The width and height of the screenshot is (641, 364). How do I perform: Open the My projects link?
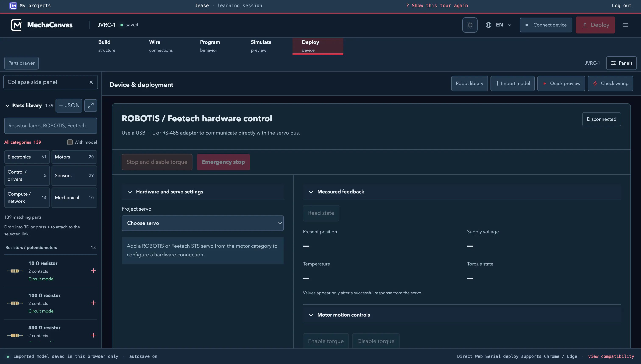35,6
